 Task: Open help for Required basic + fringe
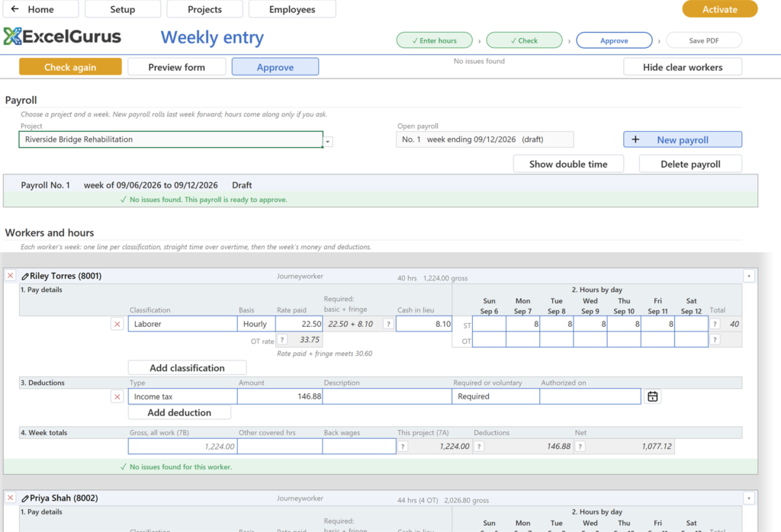click(x=388, y=324)
